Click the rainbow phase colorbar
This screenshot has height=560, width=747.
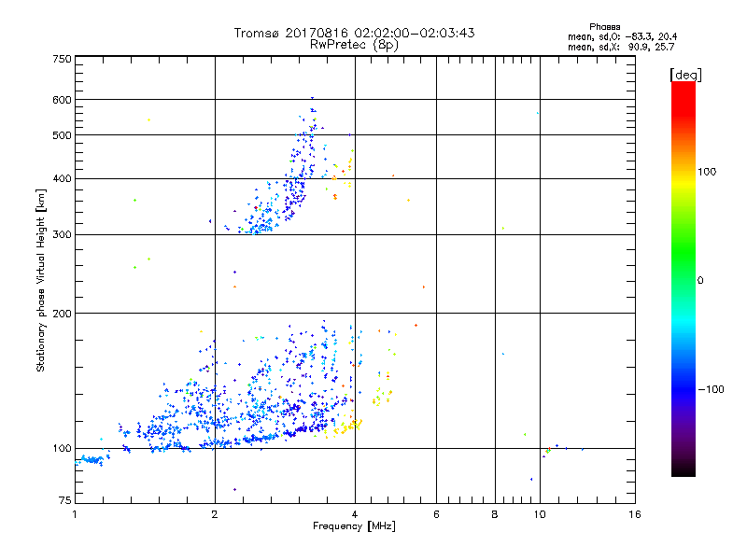(684, 279)
